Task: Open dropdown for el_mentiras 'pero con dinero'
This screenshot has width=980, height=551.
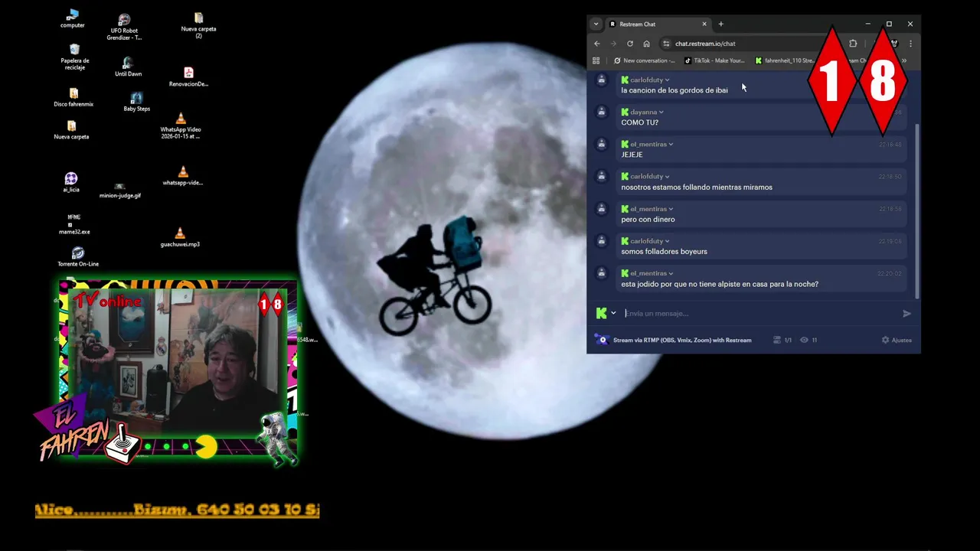Action: point(671,209)
